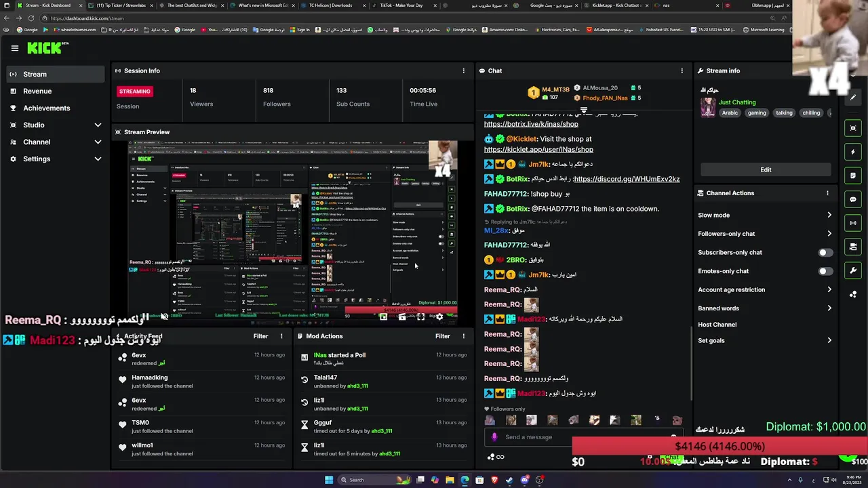The height and width of the screenshot is (488, 868).
Task: Toggle Emotes-only chat switch
Action: [825, 271]
